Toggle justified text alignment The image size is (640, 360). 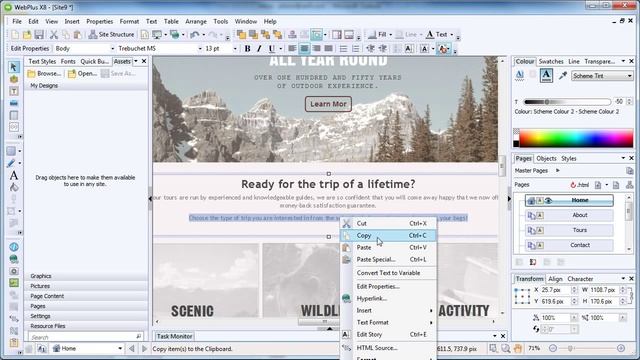(x=328, y=49)
